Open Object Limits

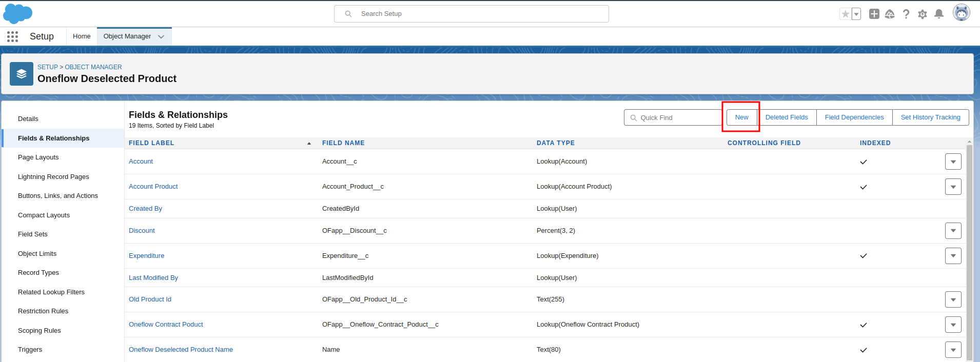63,254
